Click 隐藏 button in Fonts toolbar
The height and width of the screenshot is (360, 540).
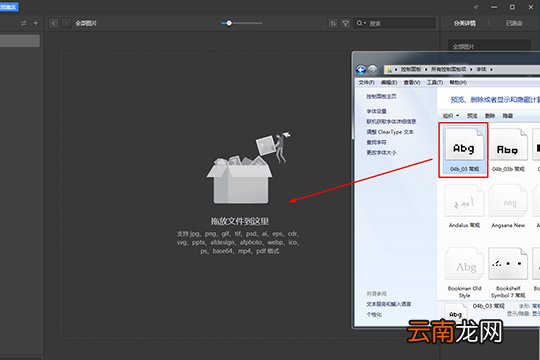pos(508,116)
